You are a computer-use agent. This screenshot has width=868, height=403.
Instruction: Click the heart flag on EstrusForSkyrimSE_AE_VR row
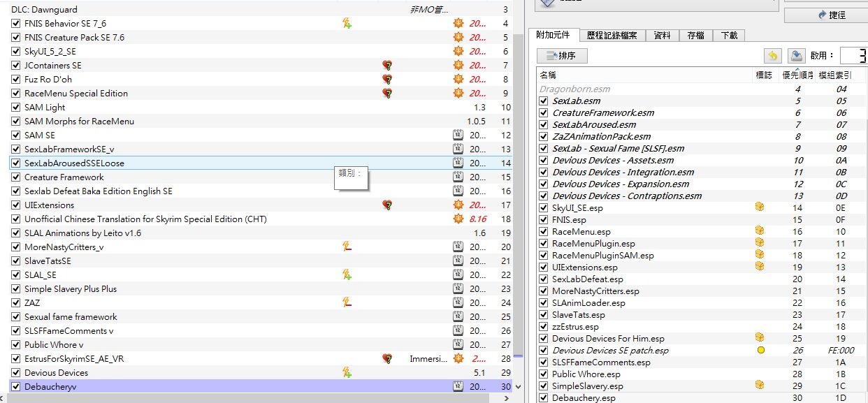pos(387,358)
